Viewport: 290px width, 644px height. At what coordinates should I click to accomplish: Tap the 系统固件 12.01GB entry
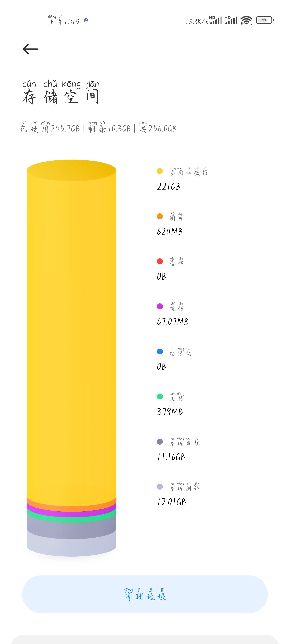click(x=178, y=494)
